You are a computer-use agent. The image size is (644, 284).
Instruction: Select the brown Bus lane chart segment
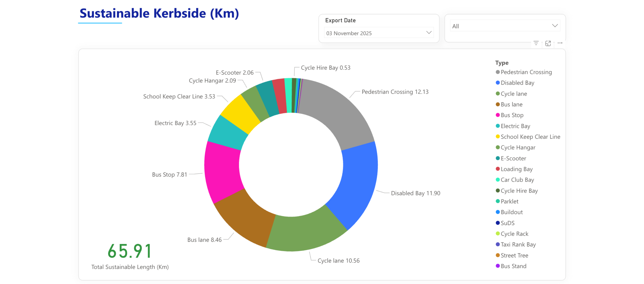[246, 219]
